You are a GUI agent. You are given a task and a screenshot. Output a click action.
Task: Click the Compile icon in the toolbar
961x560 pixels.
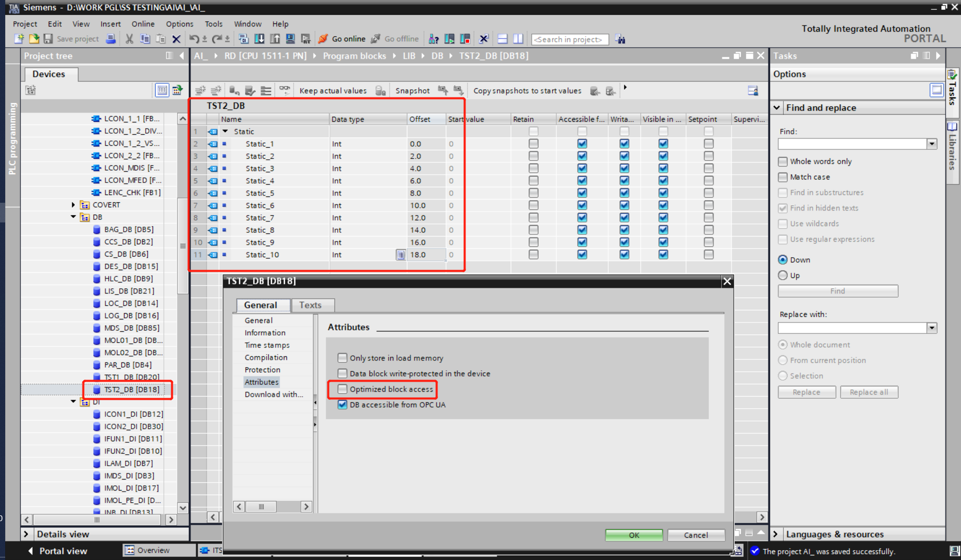pos(243,39)
